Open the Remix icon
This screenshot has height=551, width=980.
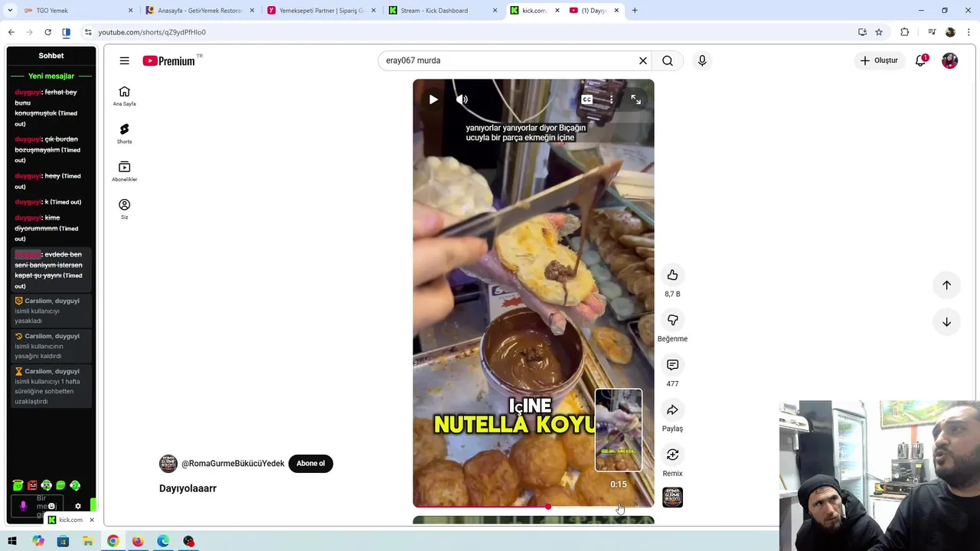672,455
